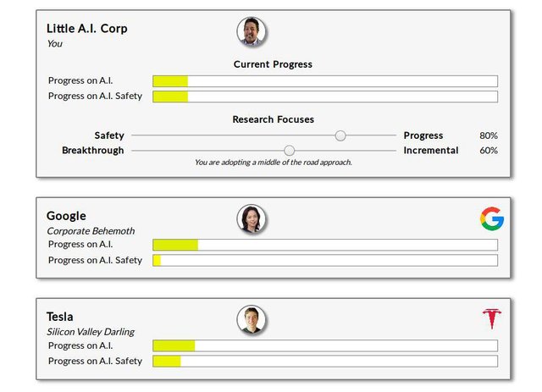The image size is (542, 392).
Task: Click the Safety label on the focus slider
Action: pos(109,135)
